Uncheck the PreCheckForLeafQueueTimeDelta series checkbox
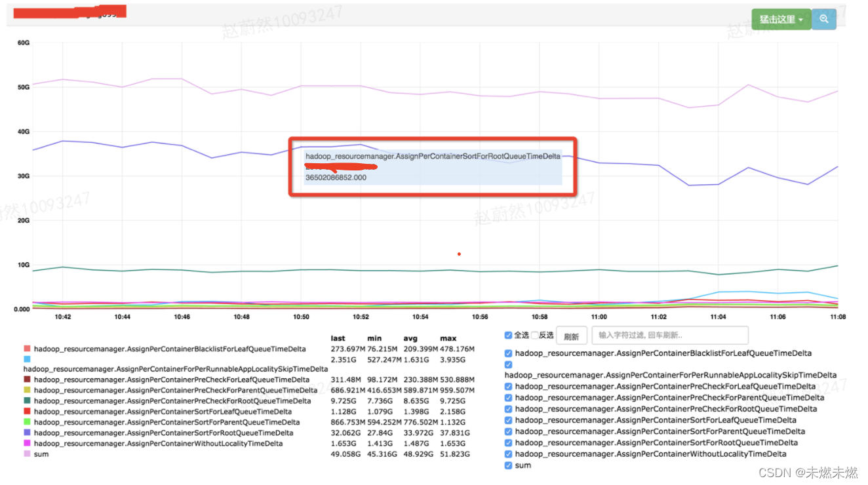This screenshot has height=485, width=868. [x=509, y=387]
